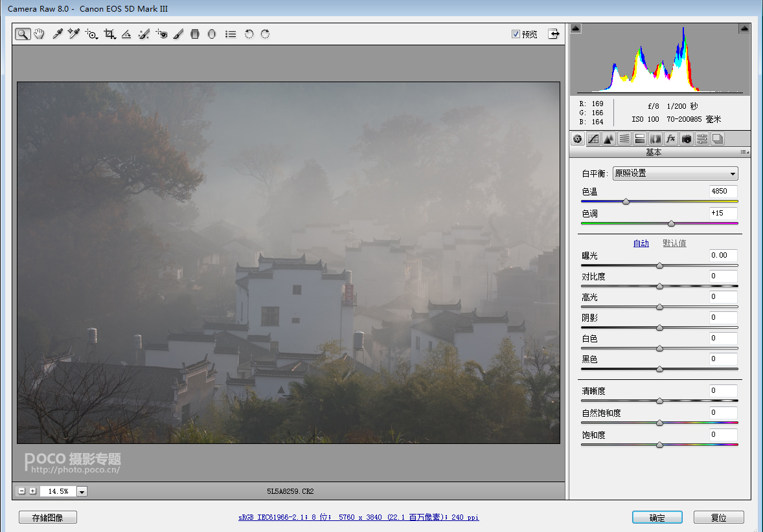Click the 自动 auto link
This screenshot has width=763, height=532.
tap(641, 243)
